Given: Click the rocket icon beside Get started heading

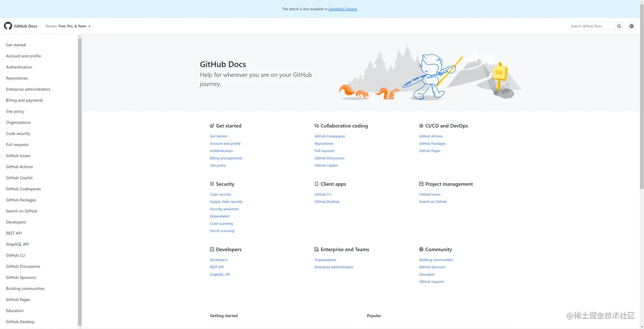Looking at the screenshot, I should [212, 126].
